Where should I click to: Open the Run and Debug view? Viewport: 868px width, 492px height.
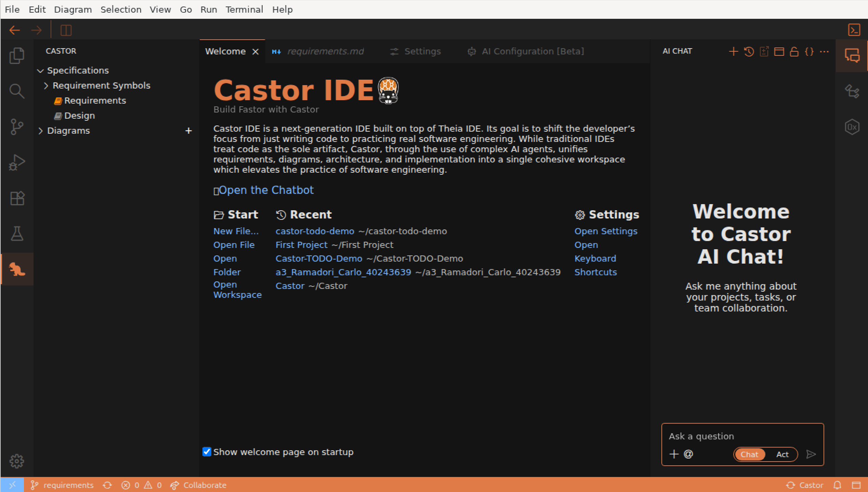point(17,162)
